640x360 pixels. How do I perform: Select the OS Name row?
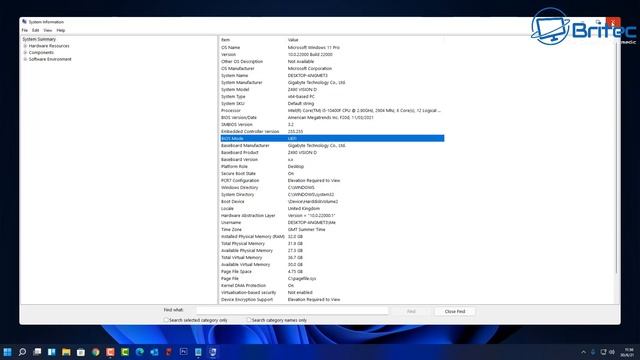tap(332, 47)
